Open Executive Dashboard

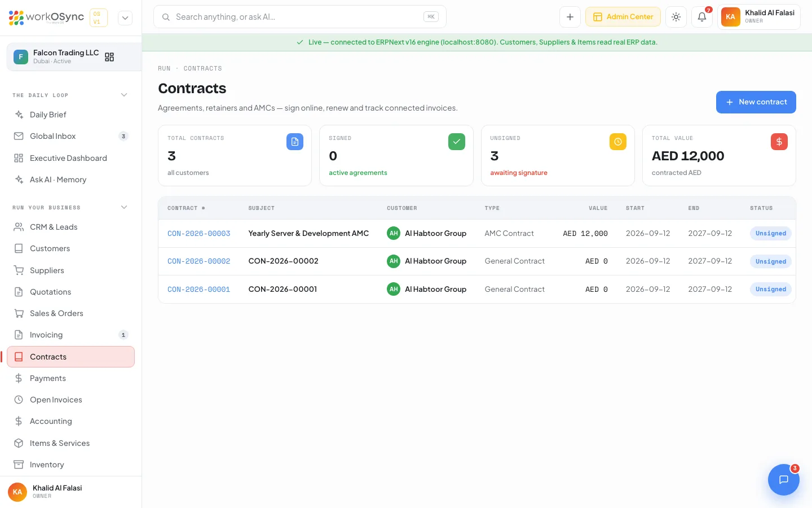(x=71, y=158)
